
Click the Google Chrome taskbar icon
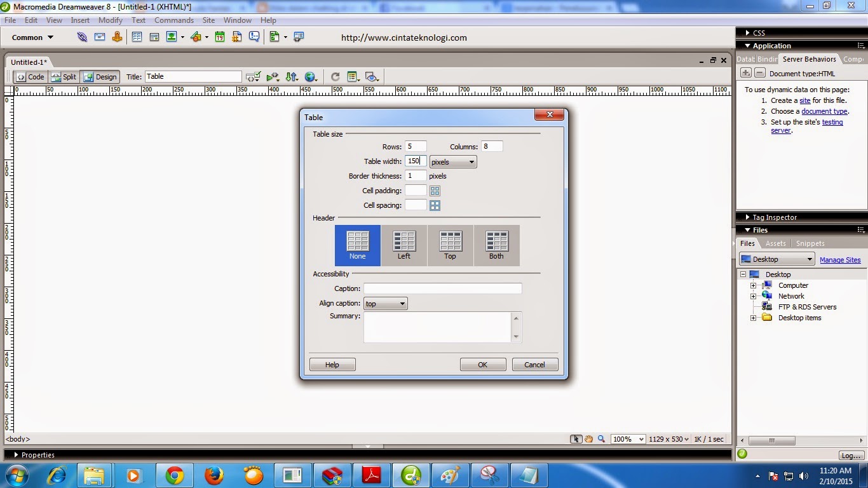tap(174, 475)
